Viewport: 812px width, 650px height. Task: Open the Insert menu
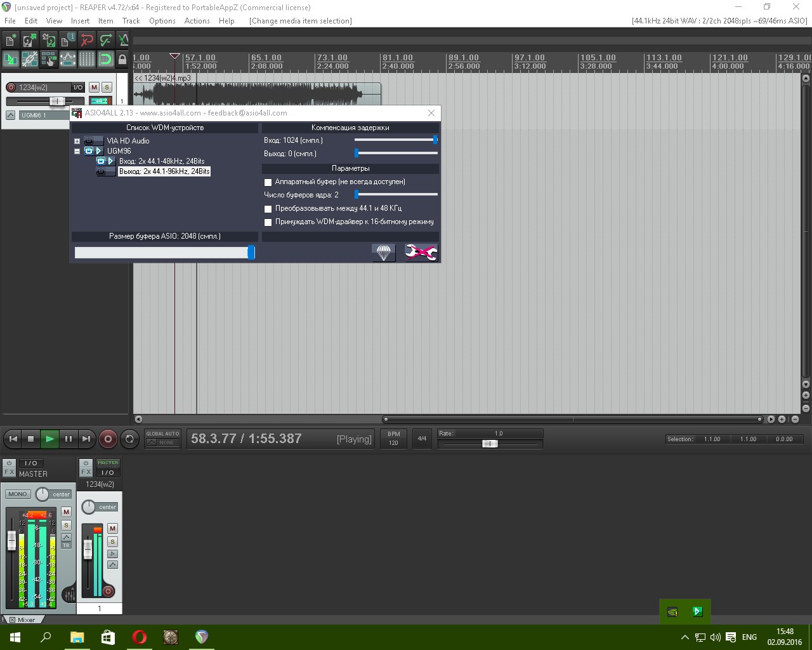point(81,21)
